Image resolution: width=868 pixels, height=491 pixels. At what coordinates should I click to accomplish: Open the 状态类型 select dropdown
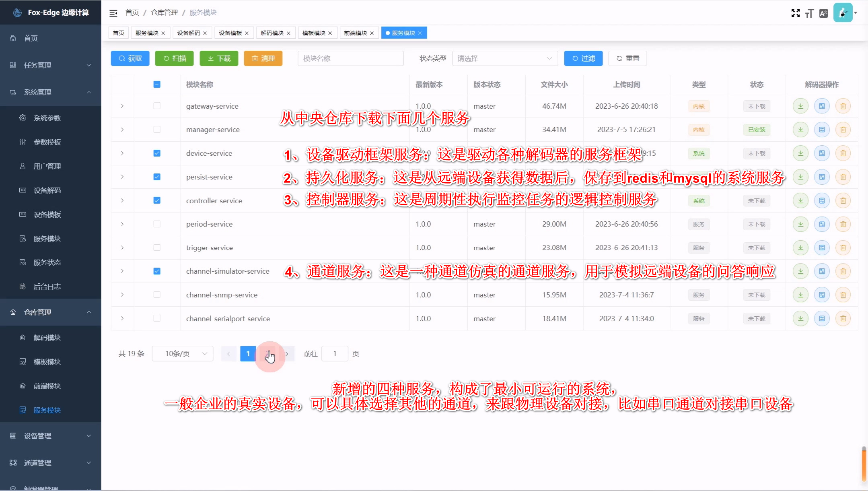click(x=505, y=58)
